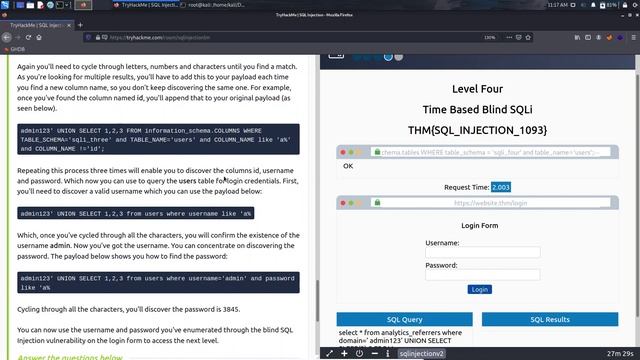Viewport: 640px width, 360px height.
Task: Open page actions three-dots menu
Action: point(509,38)
